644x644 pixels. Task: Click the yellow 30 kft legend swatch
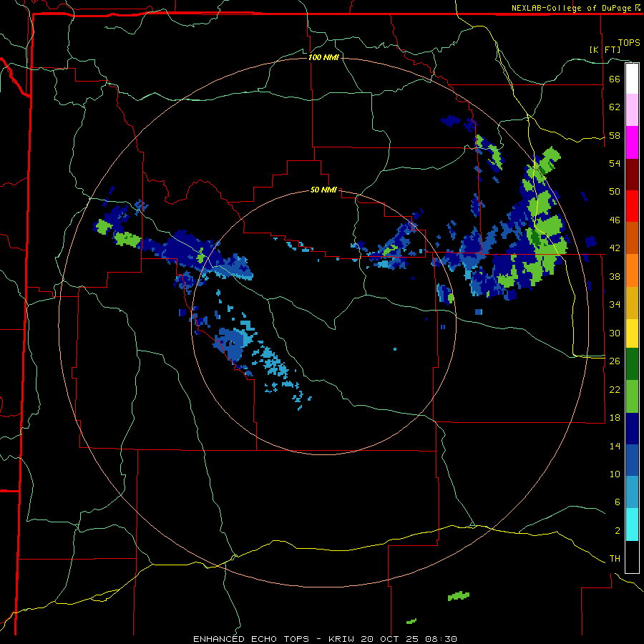(x=632, y=333)
